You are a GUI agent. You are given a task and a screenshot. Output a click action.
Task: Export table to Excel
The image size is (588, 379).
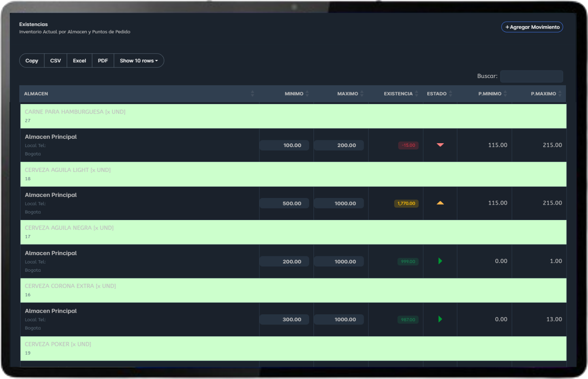(x=79, y=61)
